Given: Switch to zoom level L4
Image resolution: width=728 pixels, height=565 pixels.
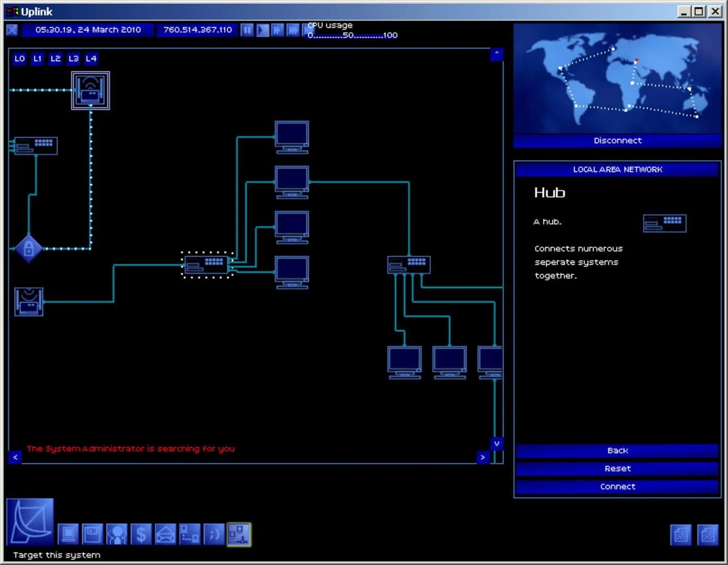Looking at the screenshot, I should coord(91,59).
